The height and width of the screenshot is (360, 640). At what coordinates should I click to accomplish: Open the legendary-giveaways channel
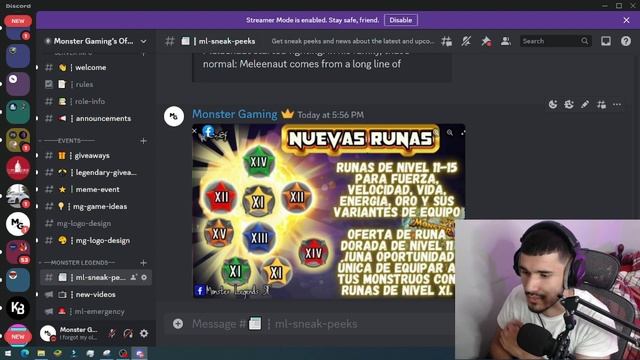[96, 173]
